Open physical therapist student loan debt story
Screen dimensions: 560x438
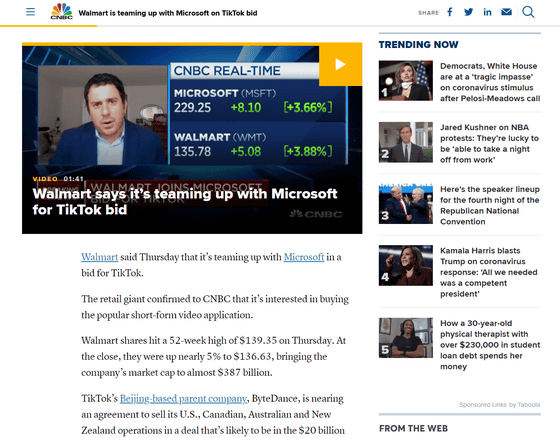point(490,345)
